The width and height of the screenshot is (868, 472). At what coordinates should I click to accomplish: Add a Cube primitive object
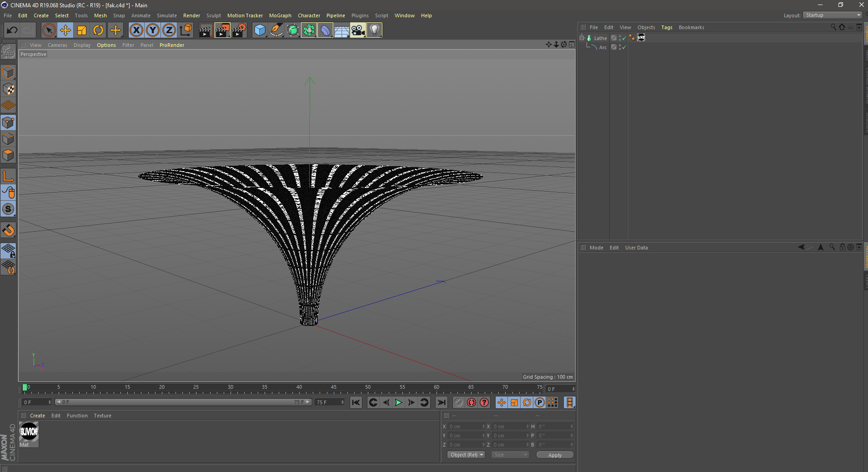tap(260, 30)
